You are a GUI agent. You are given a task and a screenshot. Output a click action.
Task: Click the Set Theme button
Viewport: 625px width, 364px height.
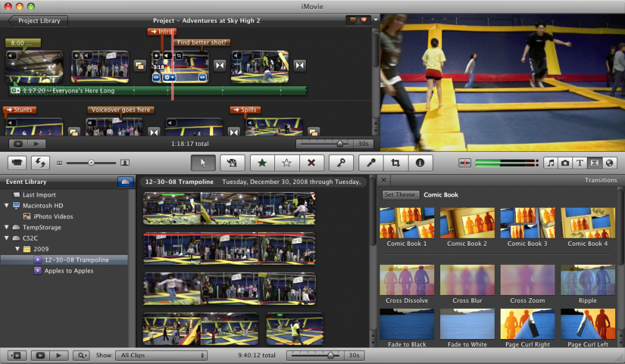(400, 194)
